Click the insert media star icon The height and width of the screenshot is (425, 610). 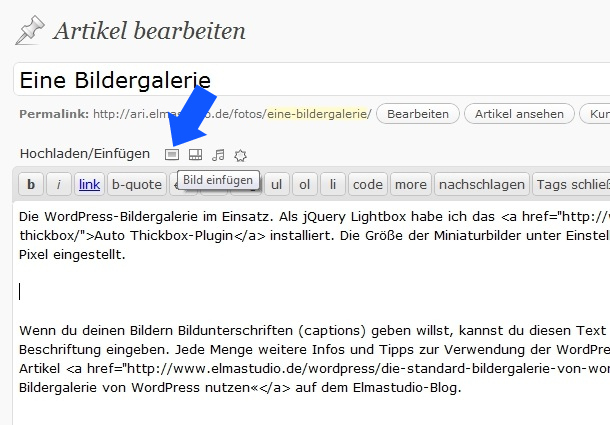(x=240, y=155)
